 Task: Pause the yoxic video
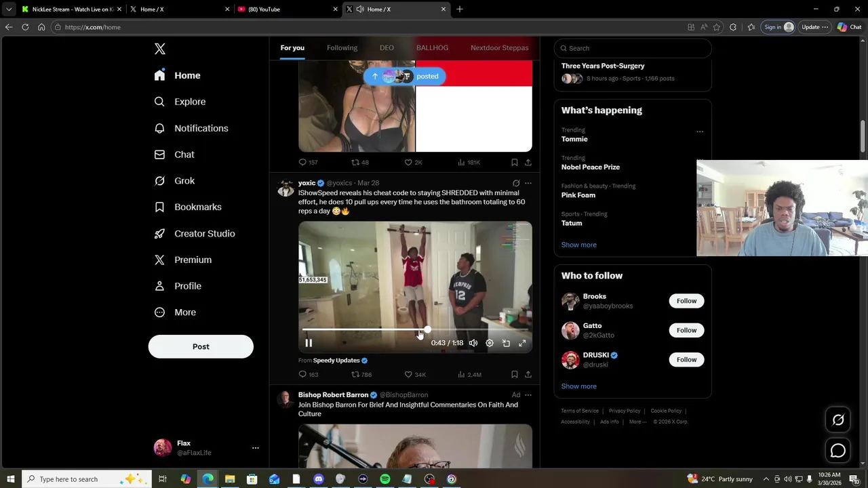point(309,343)
